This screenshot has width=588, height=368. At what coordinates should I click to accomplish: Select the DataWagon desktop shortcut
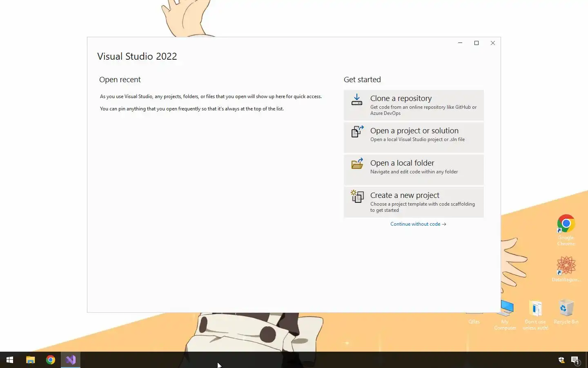(566, 269)
